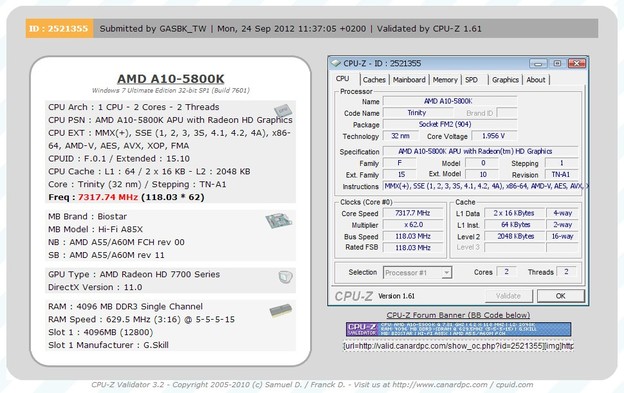The width and height of the screenshot is (624, 393).
Task: Click the red frequency text 7317.74 MHz
Action: pyautogui.click(x=108, y=197)
